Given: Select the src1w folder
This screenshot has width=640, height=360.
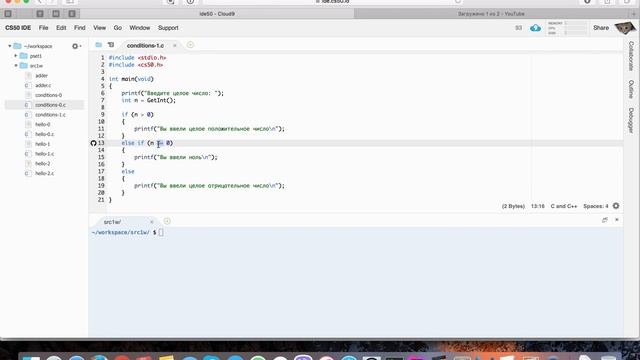Looking at the screenshot, I should coord(36,66).
